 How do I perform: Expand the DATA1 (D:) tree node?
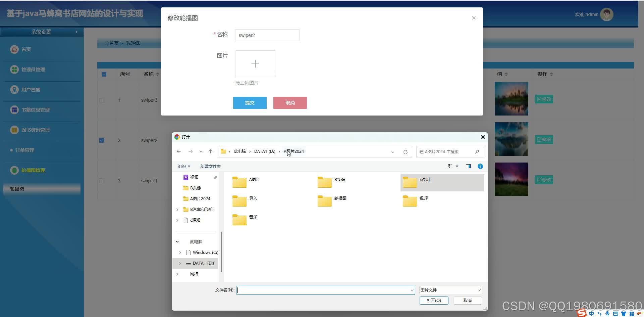pos(180,263)
